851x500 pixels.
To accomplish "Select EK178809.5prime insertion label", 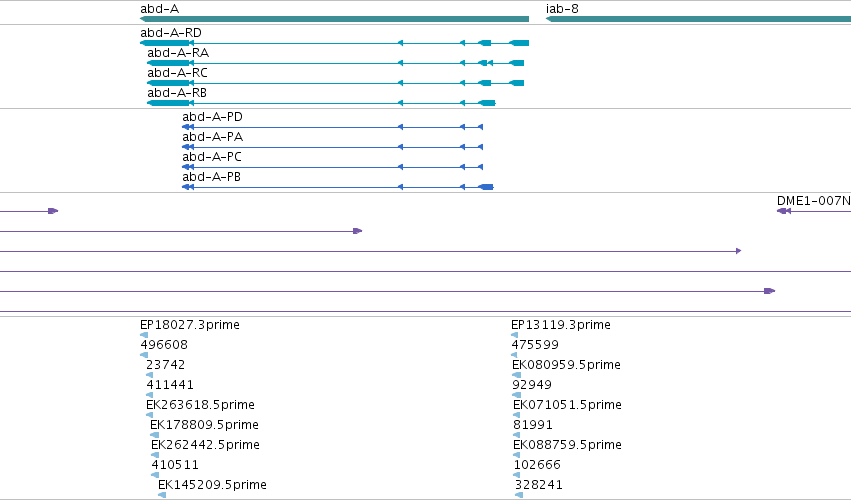I will tap(205, 425).
